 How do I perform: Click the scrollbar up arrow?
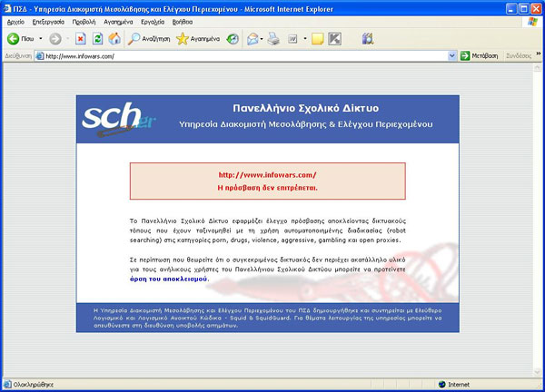pos(537,68)
